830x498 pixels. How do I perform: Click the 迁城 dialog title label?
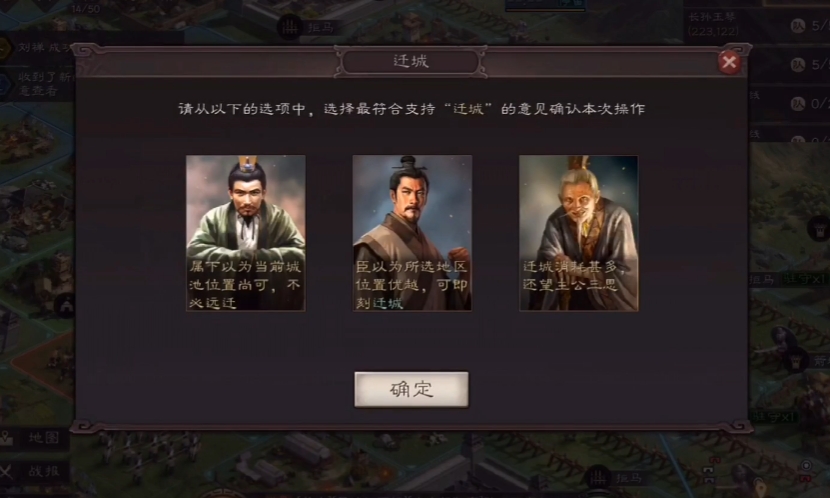point(411,61)
